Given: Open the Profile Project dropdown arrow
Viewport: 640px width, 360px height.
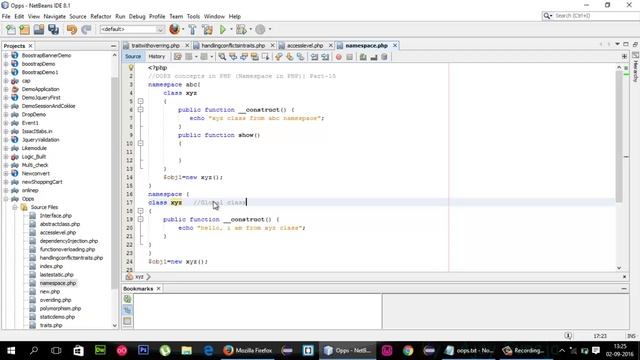Looking at the screenshot, I should pos(269,29).
